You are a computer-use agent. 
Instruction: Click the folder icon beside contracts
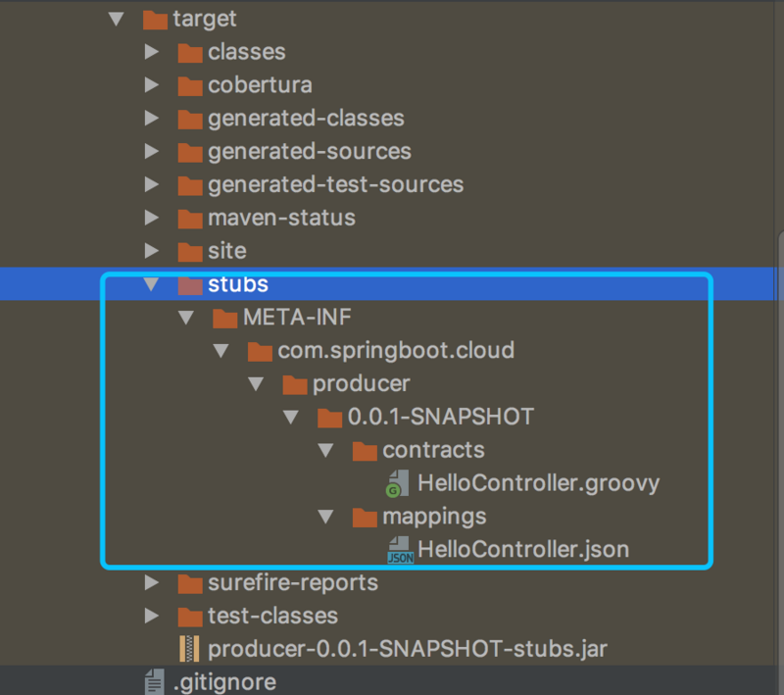(365, 450)
